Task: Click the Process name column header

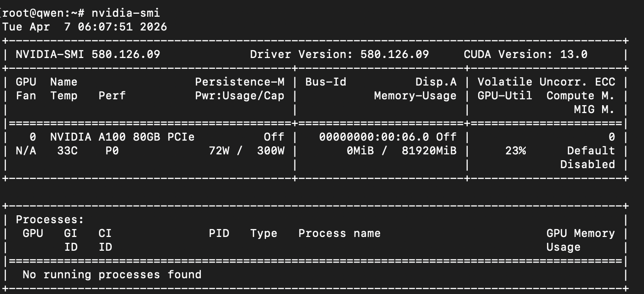Action: pyautogui.click(x=339, y=233)
